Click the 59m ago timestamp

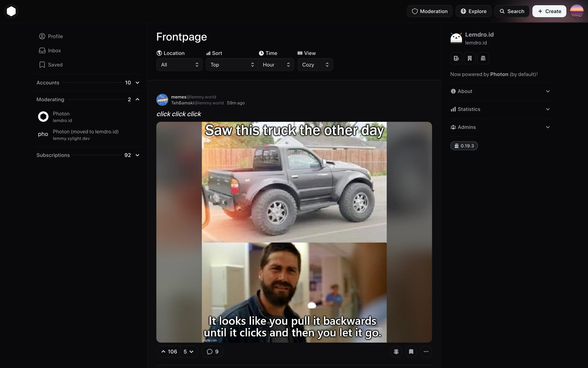pos(236,103)
